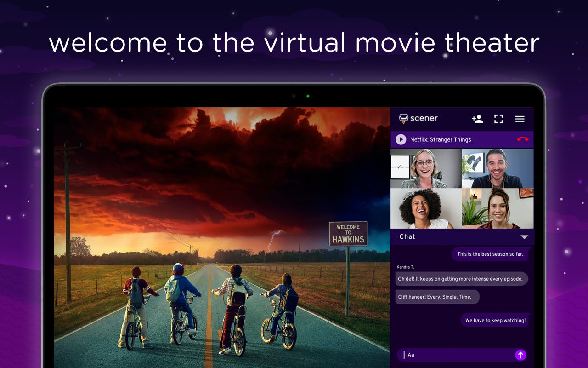588x368 pixels.
Task: Click the Chat header label
Action: tap(407, 236)
